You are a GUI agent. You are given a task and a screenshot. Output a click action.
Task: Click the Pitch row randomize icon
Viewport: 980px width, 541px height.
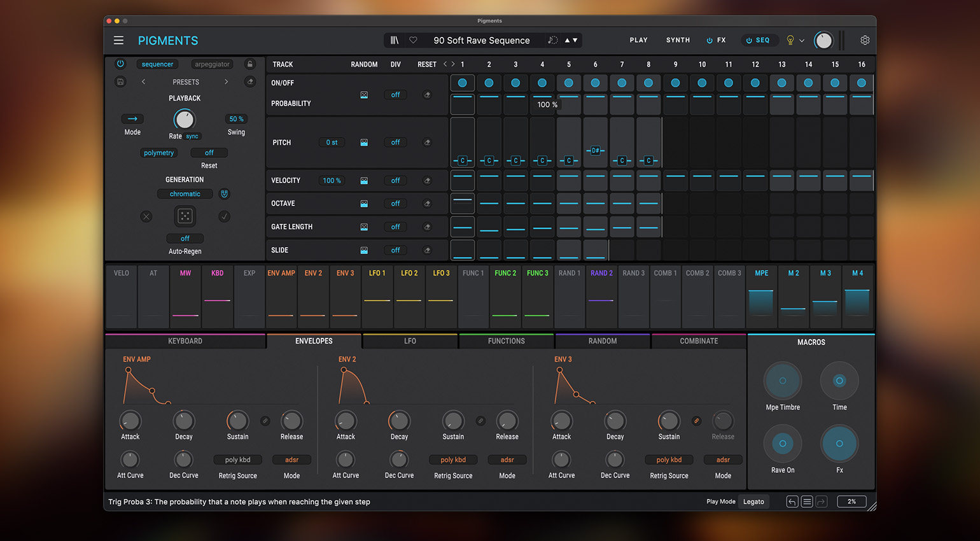364,143
